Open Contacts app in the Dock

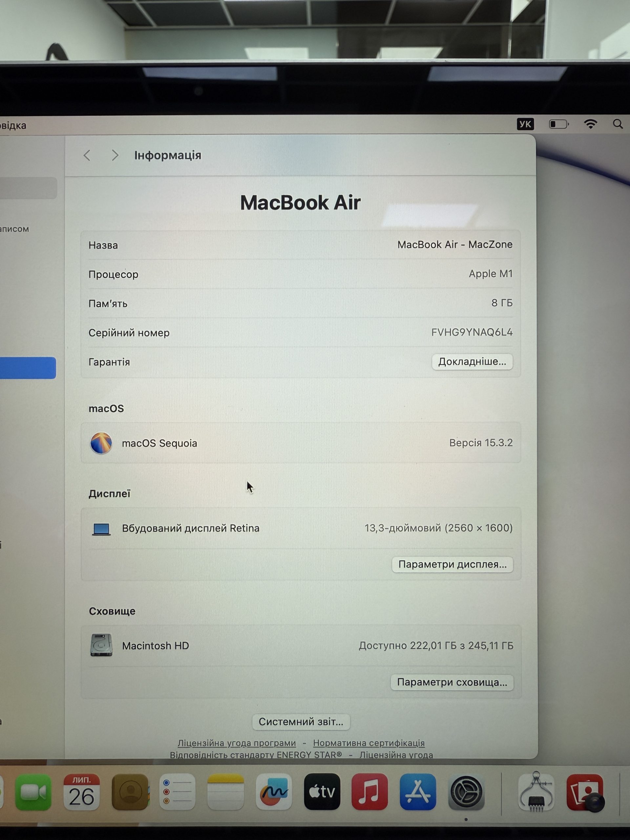pyautogui.click(x=130, y=792)
